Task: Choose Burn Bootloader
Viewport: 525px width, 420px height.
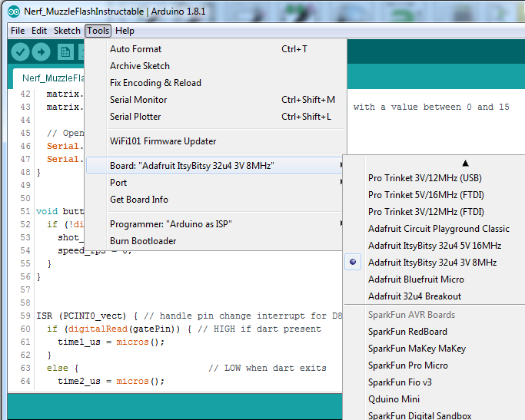Action: [x=214, y=241]
